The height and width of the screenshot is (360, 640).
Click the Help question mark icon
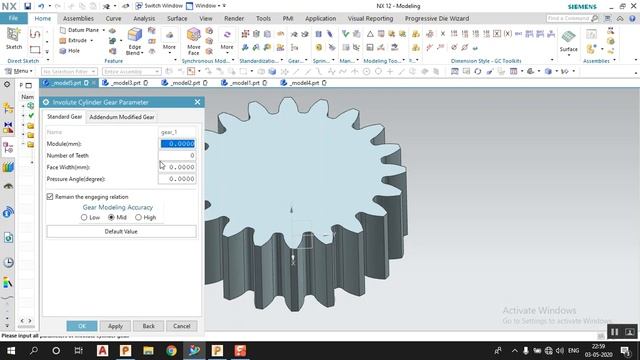pyautogui.click(x=632, y=18)
